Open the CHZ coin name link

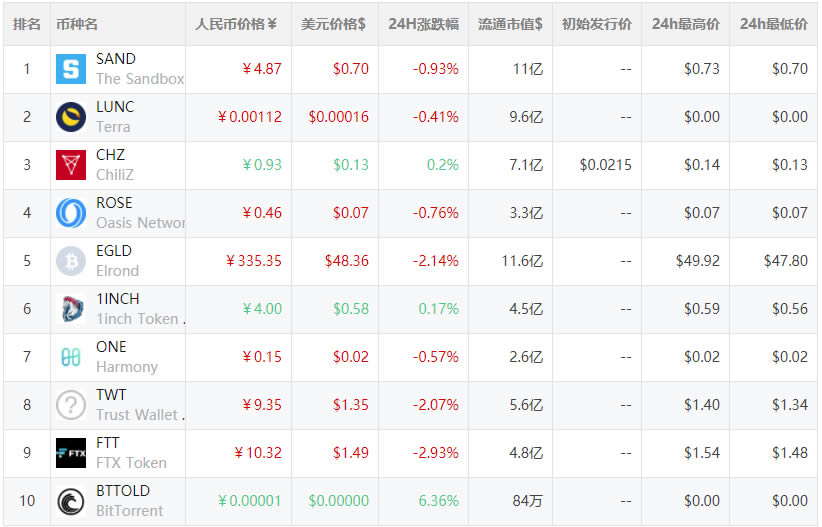coord(111,155)
